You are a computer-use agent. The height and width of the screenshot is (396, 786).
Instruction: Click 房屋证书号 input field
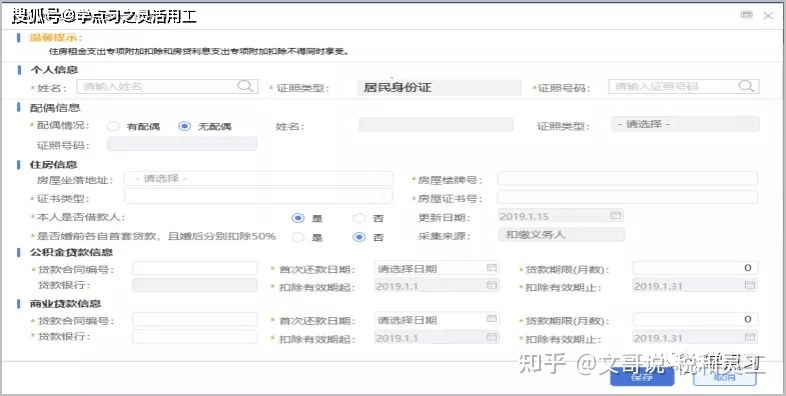tap(627, 197)
